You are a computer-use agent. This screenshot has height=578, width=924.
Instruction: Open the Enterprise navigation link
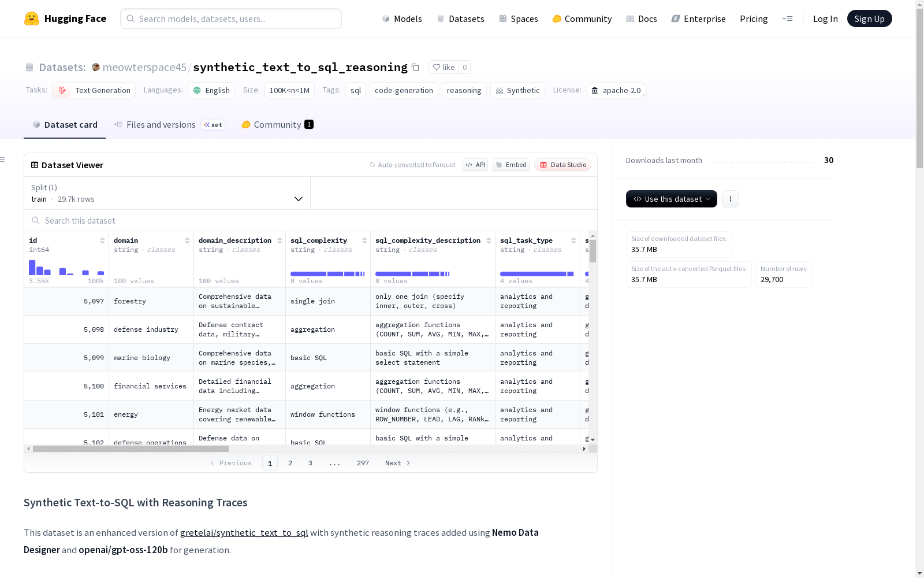[699, 18]
